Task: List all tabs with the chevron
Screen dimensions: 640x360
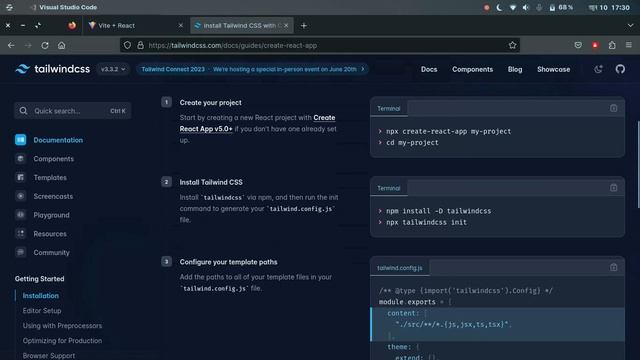Action: pos(630,25)
